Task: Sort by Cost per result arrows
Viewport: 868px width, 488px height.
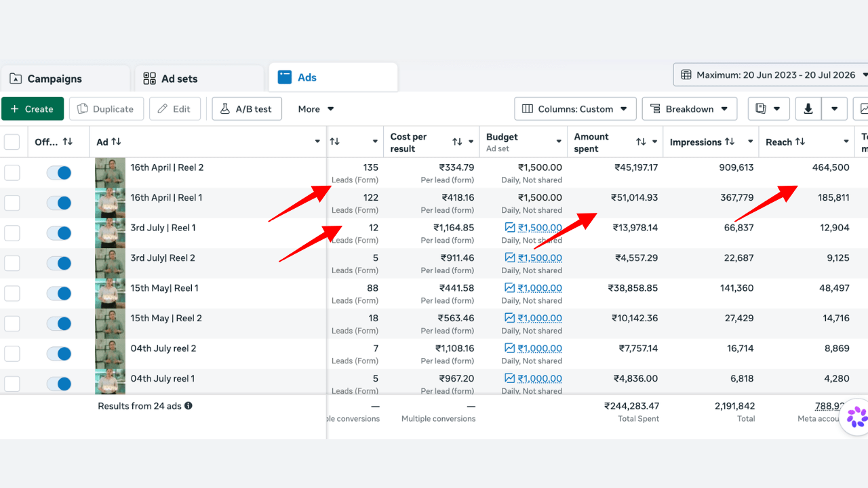Action: [x=457, y=142]
